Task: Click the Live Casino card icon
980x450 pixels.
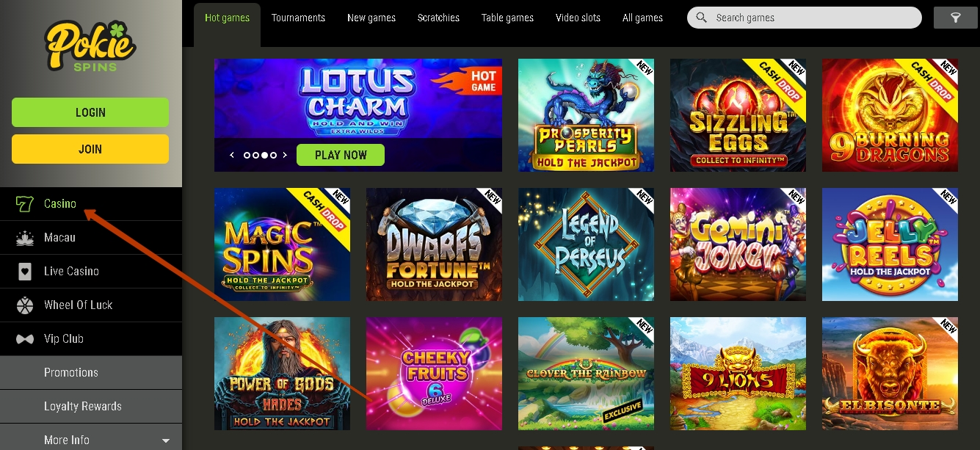Action: [24, 272]
